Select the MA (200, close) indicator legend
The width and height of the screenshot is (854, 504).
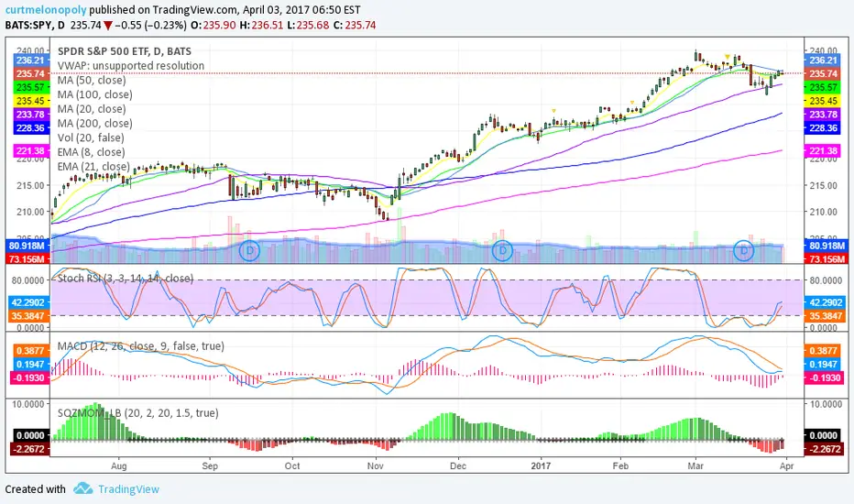tap(94, 123)
